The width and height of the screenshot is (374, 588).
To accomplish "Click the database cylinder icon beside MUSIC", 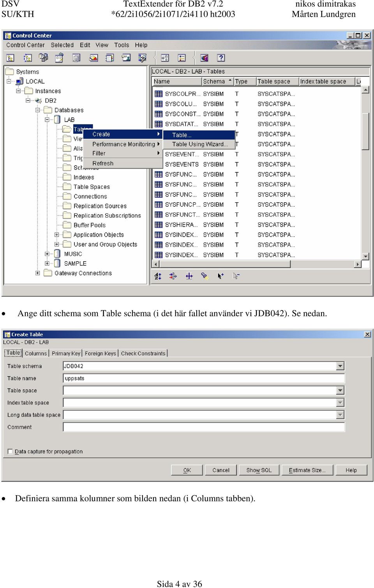I will (58, 254).
